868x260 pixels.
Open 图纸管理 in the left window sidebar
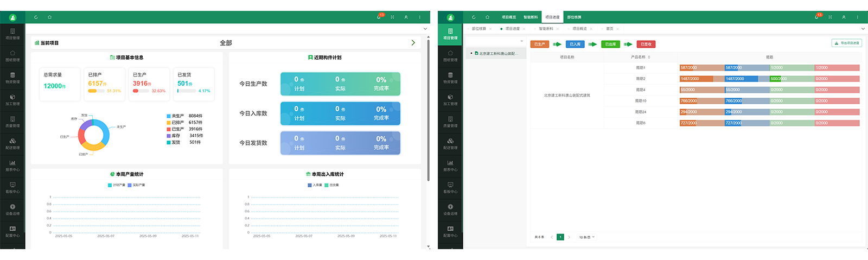click(12, 55)
